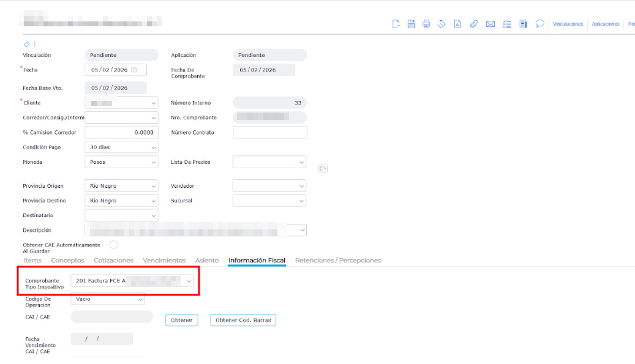The width and height of the screenshot is (635, 364).
Task: Save the invoice with the floppy disk icon
Action: point(411,24)
